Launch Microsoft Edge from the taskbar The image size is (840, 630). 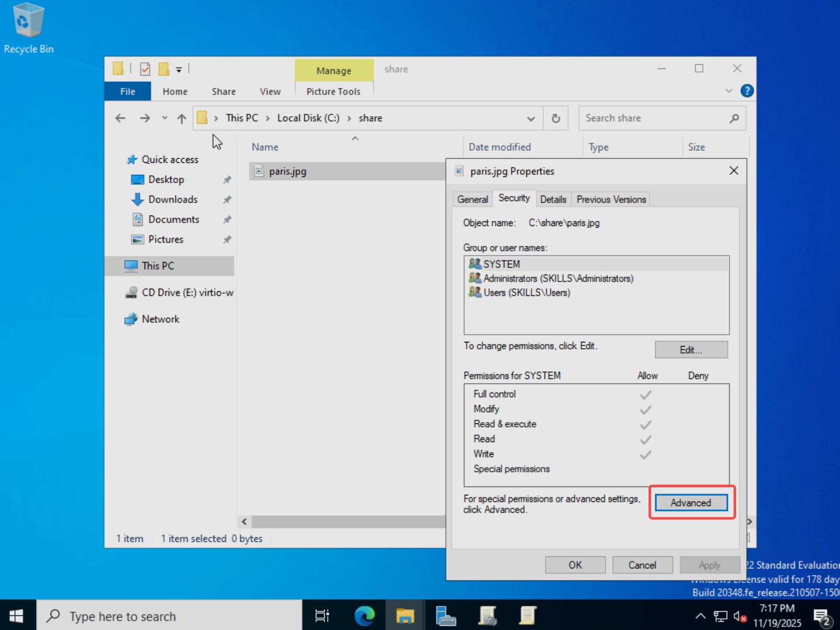364,616
